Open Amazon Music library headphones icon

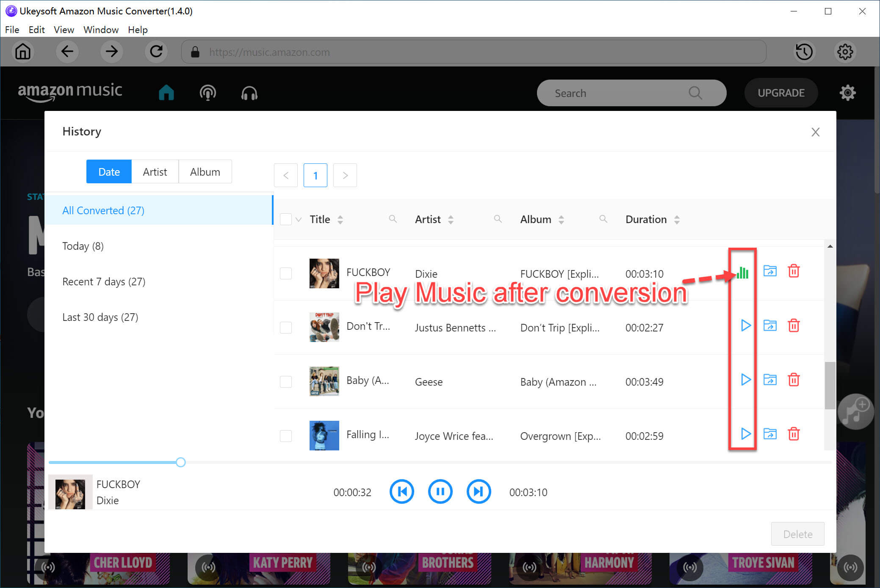[249, 93]
